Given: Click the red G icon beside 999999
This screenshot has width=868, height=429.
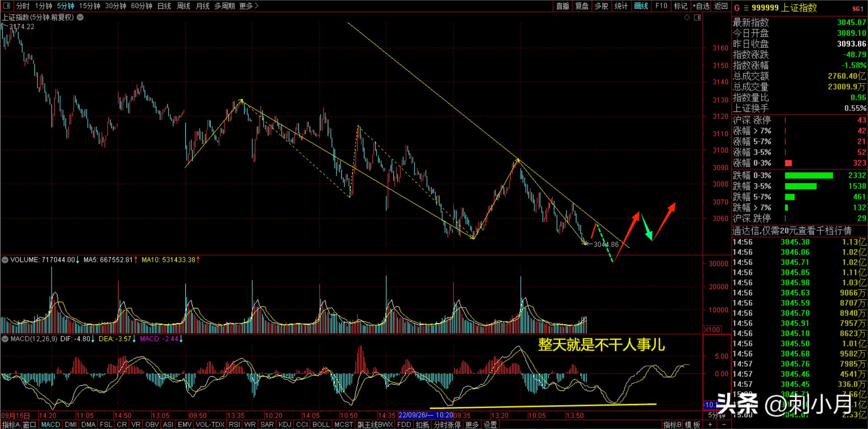Looking at the screenshot, I should point(737,8).
